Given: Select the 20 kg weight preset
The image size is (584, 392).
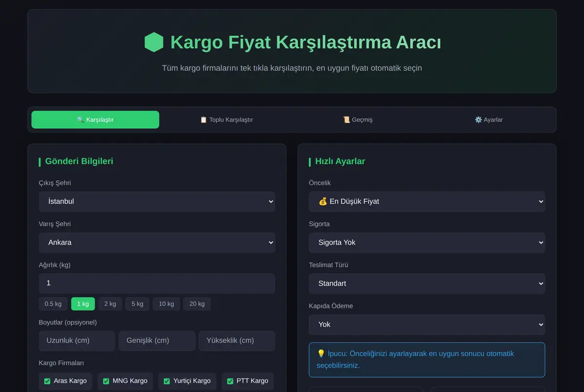Looking at the screenshot, I should tap(197, 304).
